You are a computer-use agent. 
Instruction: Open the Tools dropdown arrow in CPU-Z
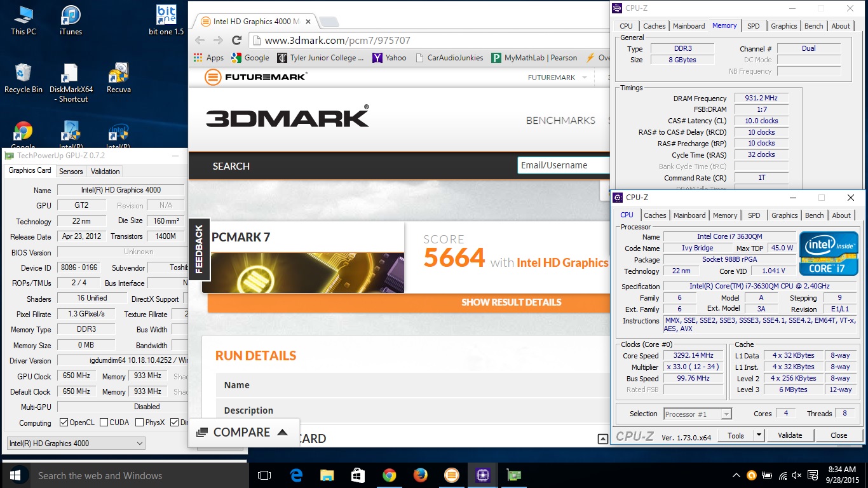759,435
